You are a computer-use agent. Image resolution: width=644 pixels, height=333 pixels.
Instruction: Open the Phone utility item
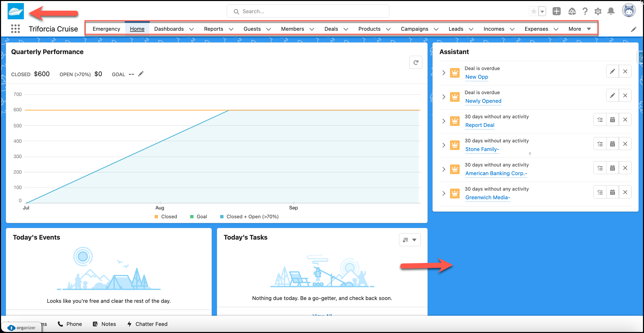coord(70,324)
